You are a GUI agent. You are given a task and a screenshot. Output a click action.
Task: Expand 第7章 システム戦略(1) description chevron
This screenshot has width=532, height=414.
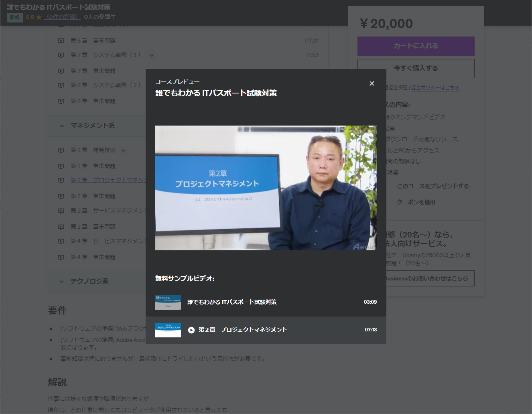[x=152, y=55]
